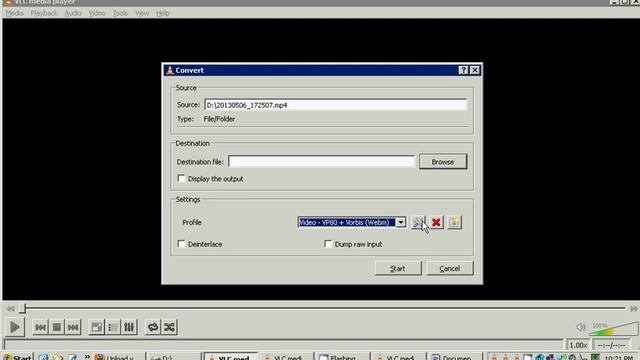Edit the selected conversion profile
Image resolution: width=640 pixels, height=360 pixels.
418,222
